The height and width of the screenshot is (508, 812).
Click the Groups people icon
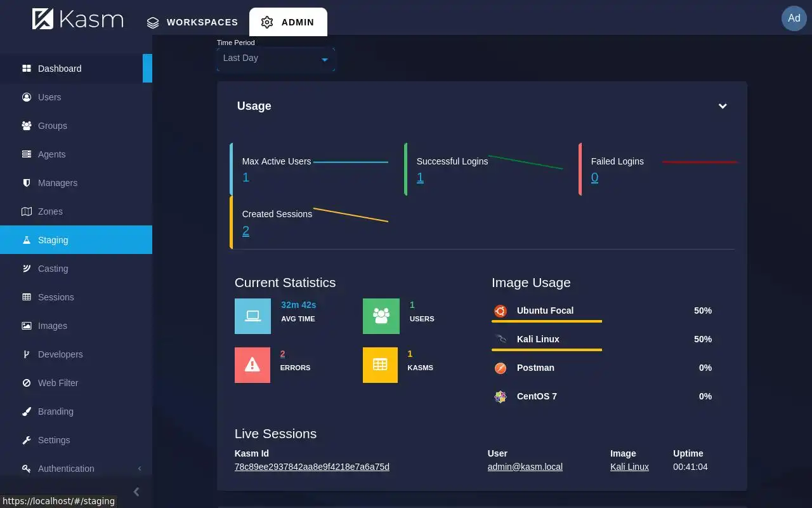(27, 126)
